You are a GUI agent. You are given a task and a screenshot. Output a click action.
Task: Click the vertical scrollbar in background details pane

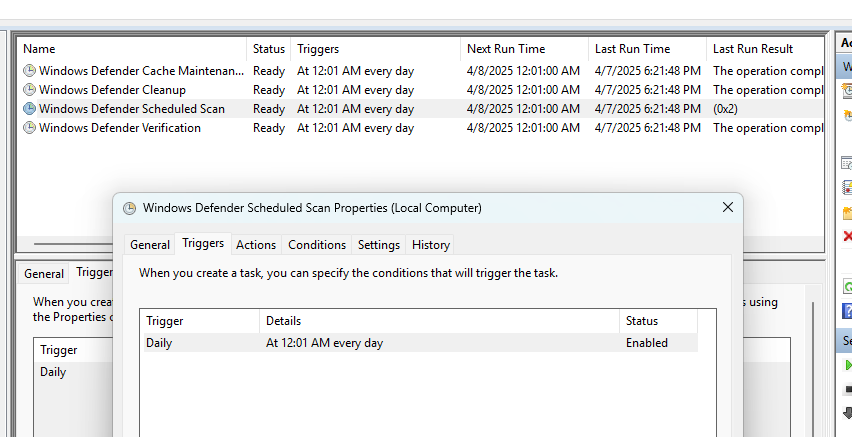coord(813,370)
